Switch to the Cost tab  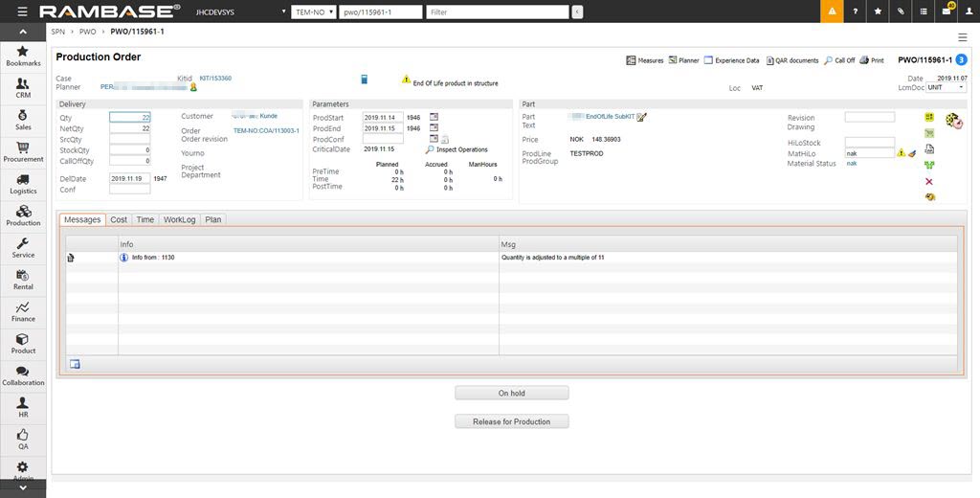tap(119, 219)
